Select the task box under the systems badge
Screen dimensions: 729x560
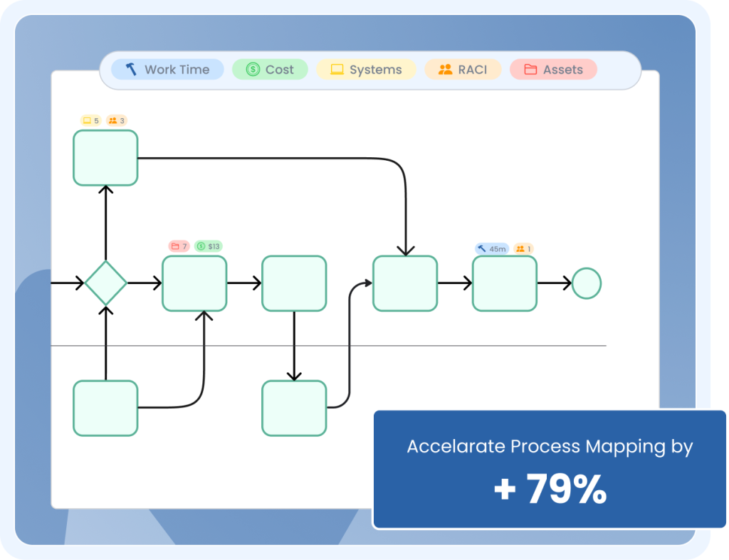[x=105, y=158]
